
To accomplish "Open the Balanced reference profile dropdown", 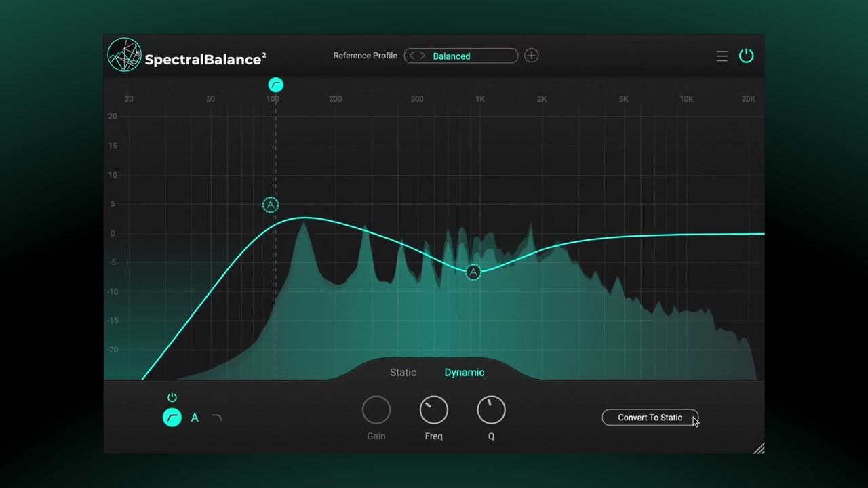I will coord(461,56).
